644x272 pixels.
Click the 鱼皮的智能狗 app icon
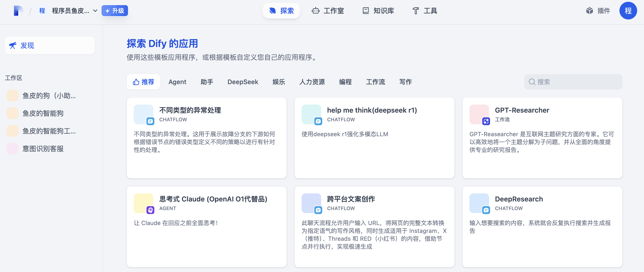tap(13, 113)
